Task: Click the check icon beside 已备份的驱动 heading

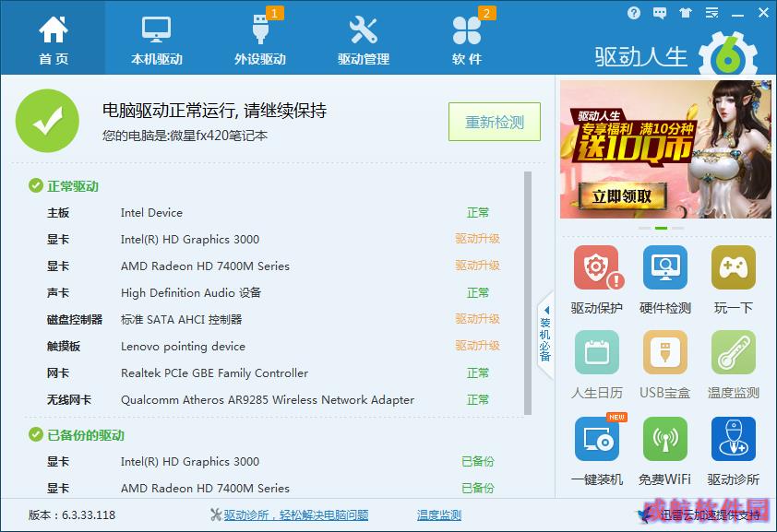Action: pos(36,434)
